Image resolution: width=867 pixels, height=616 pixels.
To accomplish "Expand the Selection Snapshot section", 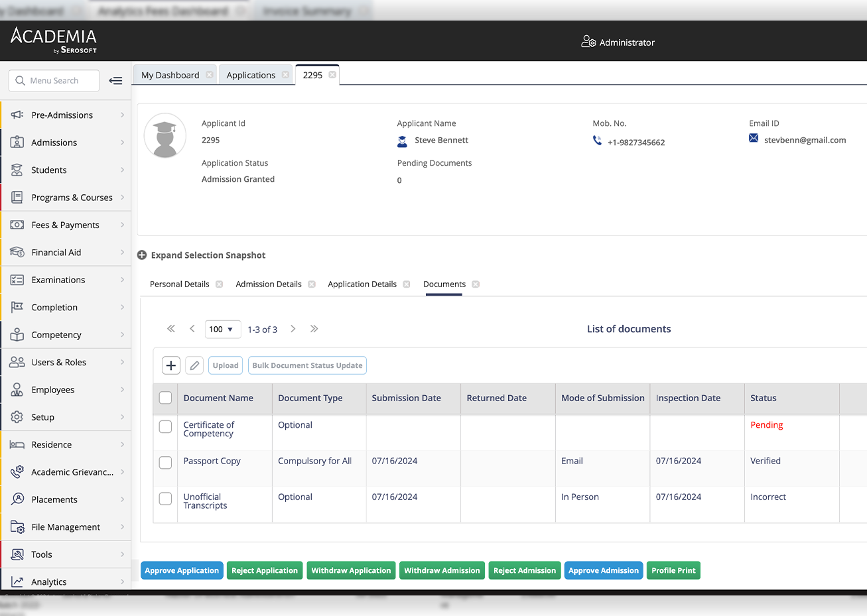I will (142, 255).
